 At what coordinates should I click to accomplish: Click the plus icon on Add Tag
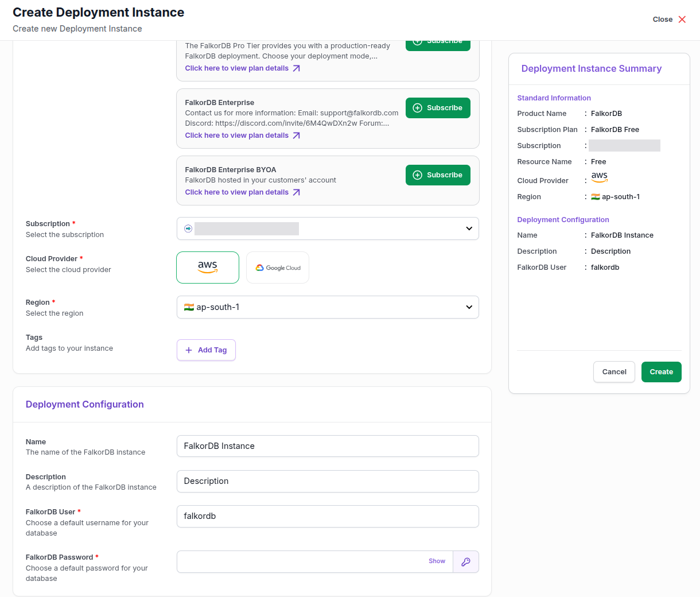tap(189, 350)
